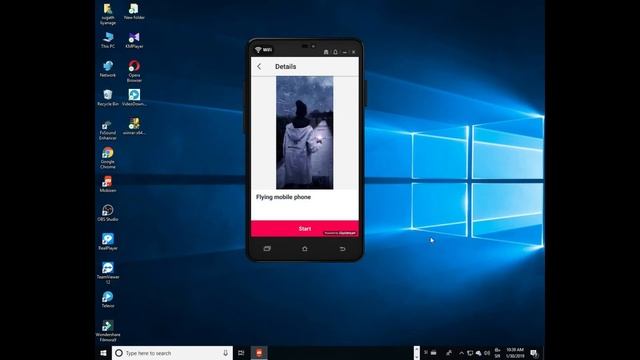
Task: Launch the VideoDown... desktop shortcut
Action: click(134, 98)
